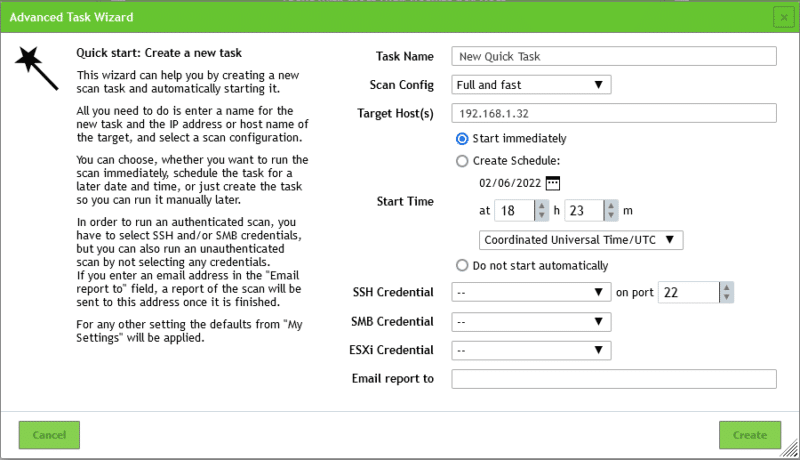Increase the SSH port number
The image size is (800, 460).
pos(727,287)
